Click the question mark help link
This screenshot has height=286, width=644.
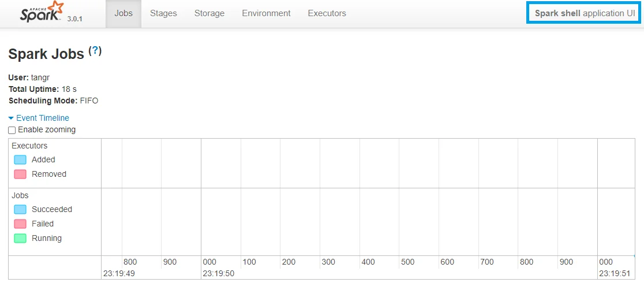click(x=95, y=51)
